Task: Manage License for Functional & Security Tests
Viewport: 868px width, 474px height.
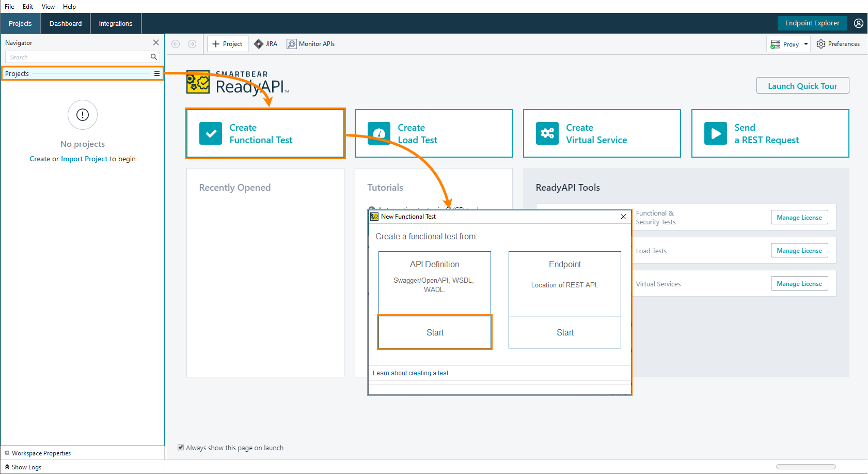Action: (799, 218)
